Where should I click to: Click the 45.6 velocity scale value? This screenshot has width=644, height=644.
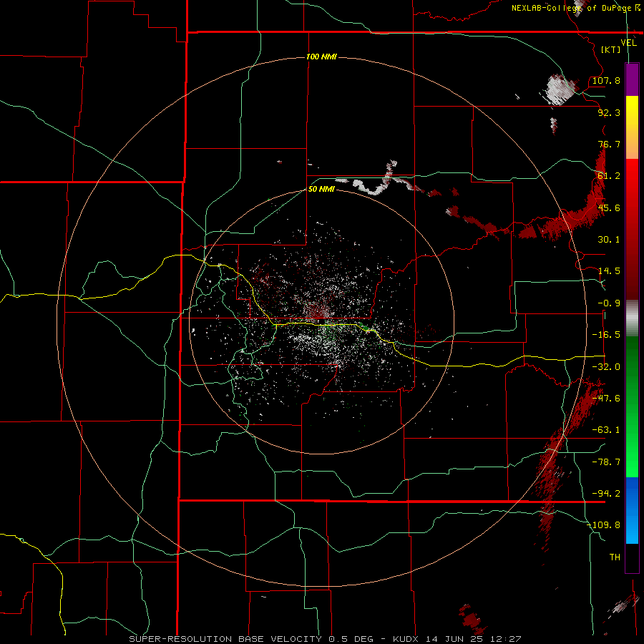609,208
